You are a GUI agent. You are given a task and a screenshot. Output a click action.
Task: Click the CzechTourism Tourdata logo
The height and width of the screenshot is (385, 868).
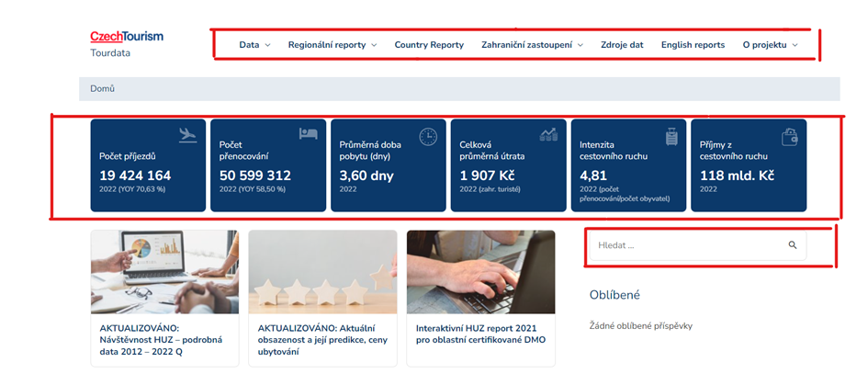[x=126, y=43]
